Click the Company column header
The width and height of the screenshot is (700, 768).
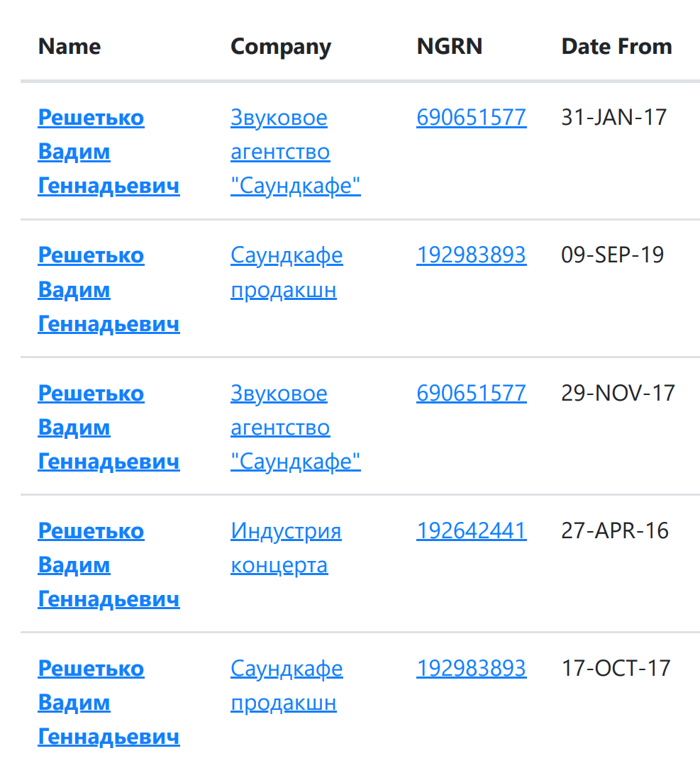[281, 47]
